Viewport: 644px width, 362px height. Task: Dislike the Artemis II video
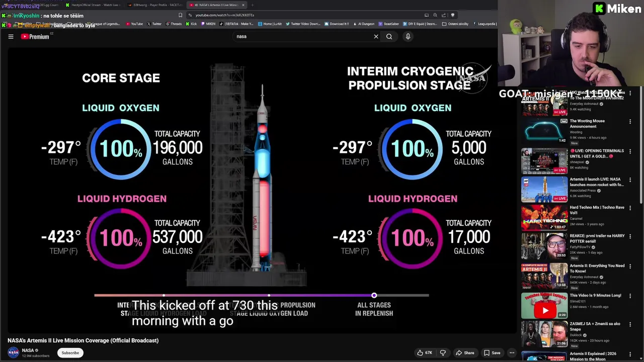pyautogui.click(x=443, y=353)
